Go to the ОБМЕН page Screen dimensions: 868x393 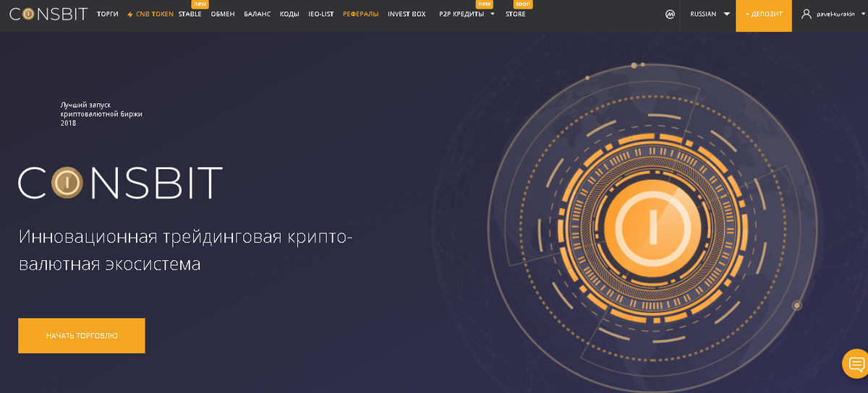(x=223, y=14)
